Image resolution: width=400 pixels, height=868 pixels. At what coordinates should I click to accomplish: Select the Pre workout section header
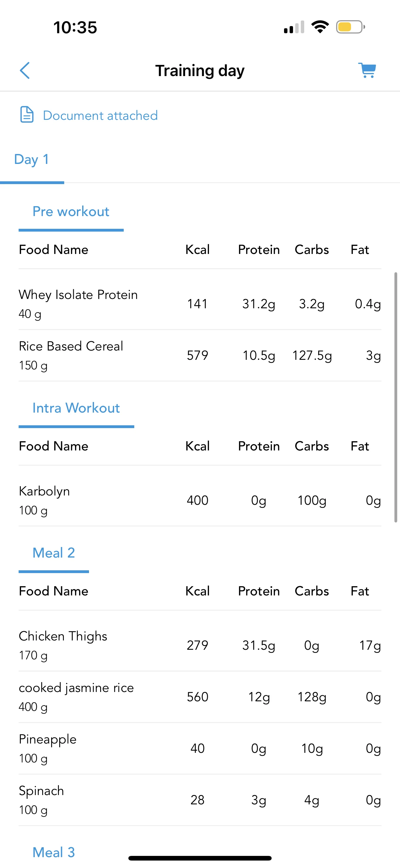pos(71,212)
